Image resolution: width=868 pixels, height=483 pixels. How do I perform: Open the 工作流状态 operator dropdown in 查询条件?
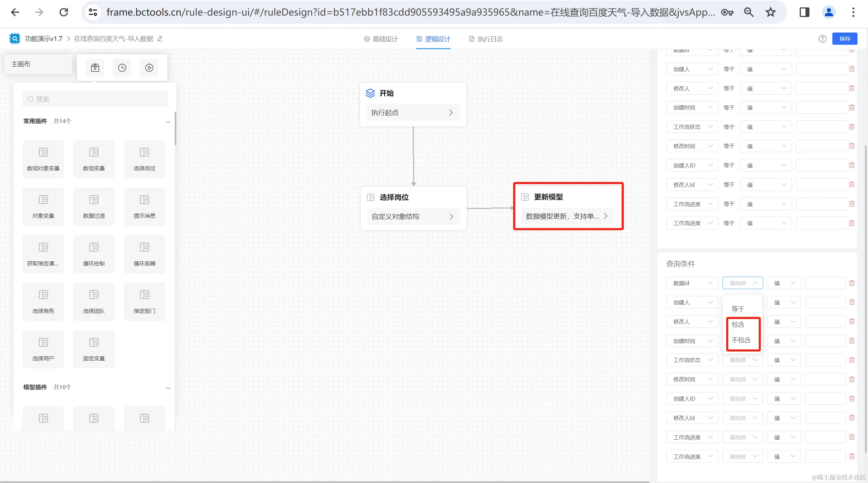click(x=742, y=360)
